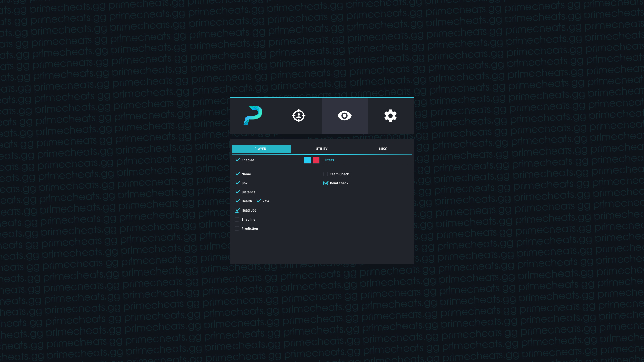644x362 pixels.
Task: Enable the Snapline checkbox
Action: coord(237,220)
